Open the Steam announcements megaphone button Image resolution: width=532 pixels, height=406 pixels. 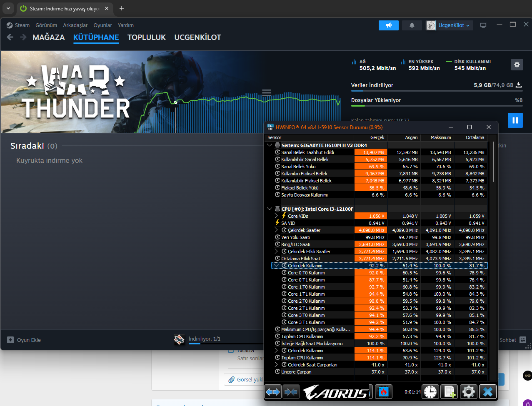(x=389, y=25)
